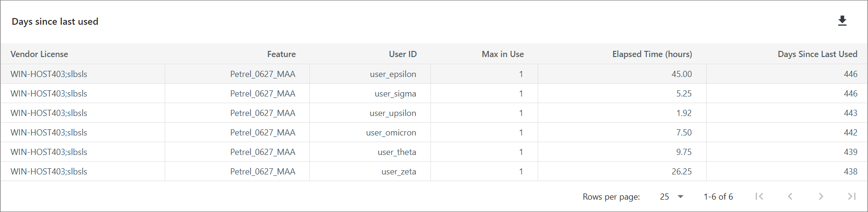
Task: Click the elapsed time value 26.25
Action: [x=681, y=172]
